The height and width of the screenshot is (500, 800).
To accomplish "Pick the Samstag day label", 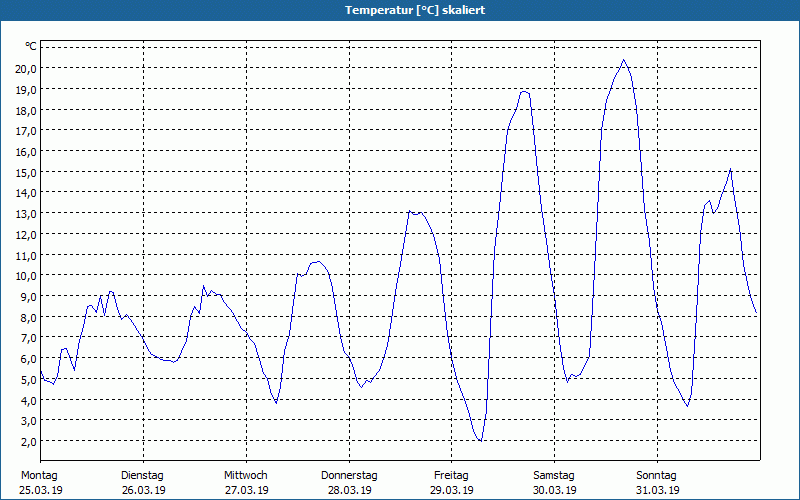I will [554, 475].
